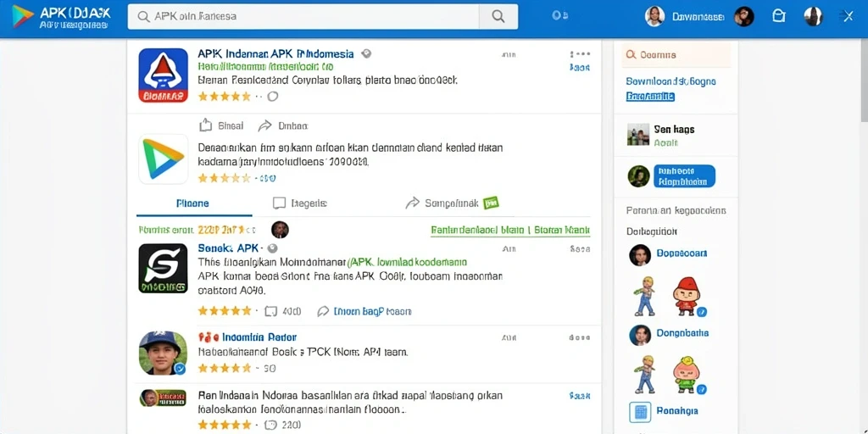Click the comment-box icon on Senek APK row

tap(270, 311)
